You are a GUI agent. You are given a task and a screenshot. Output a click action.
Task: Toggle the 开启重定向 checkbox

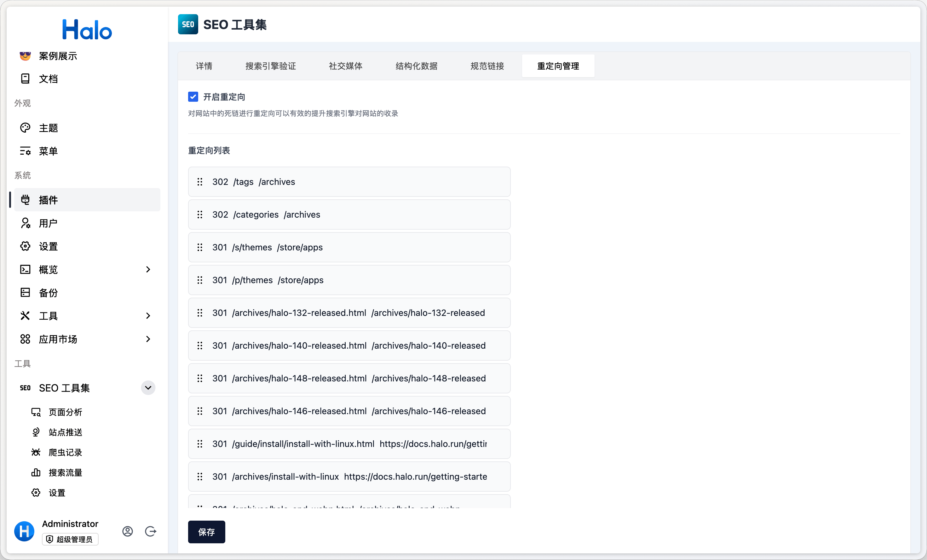(x=193, y=97)
